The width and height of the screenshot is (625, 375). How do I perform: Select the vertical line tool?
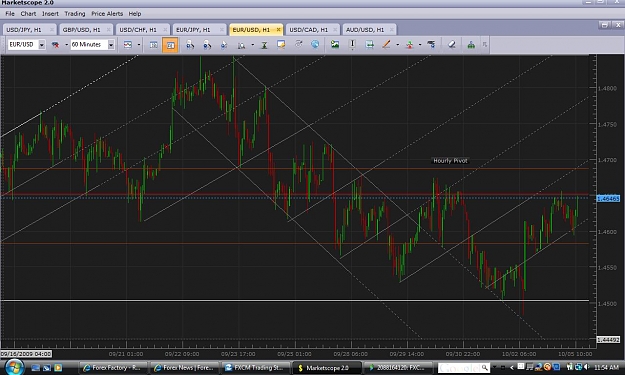pos(352,45)
